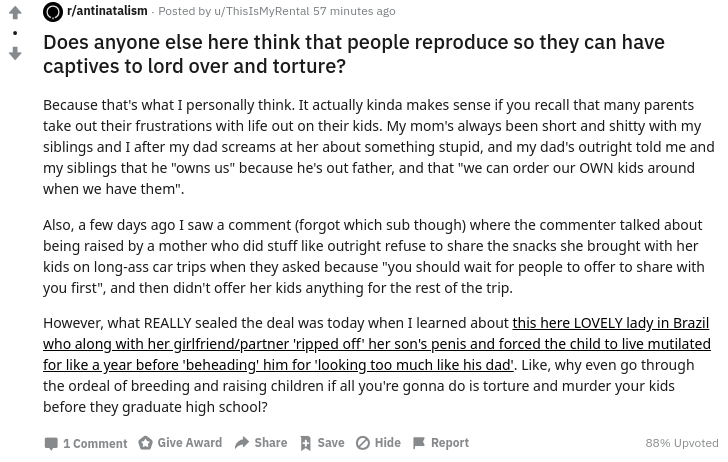728x462 pixels.
Task: Click the Save bookmark icon
Action: pos(305,443)
